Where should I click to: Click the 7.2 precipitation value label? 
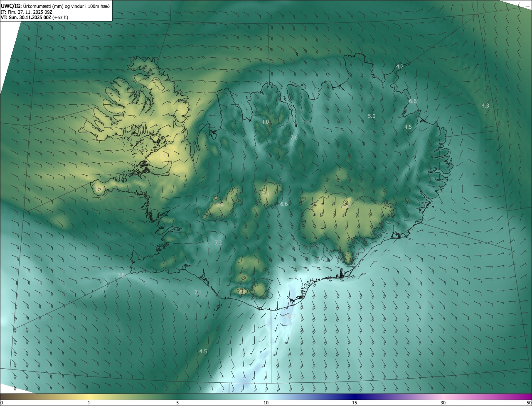coord(218,242)
